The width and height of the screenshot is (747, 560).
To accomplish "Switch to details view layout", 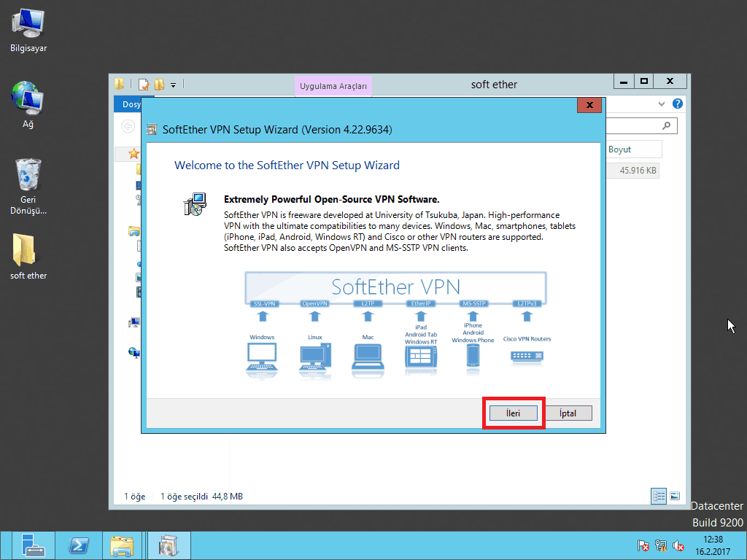I will coord(659,496).
